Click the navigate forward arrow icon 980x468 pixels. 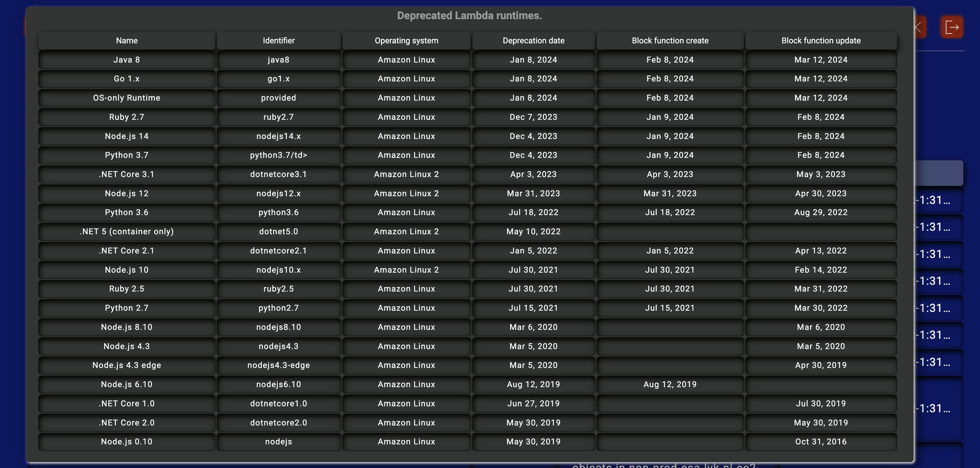pos(953,26)
